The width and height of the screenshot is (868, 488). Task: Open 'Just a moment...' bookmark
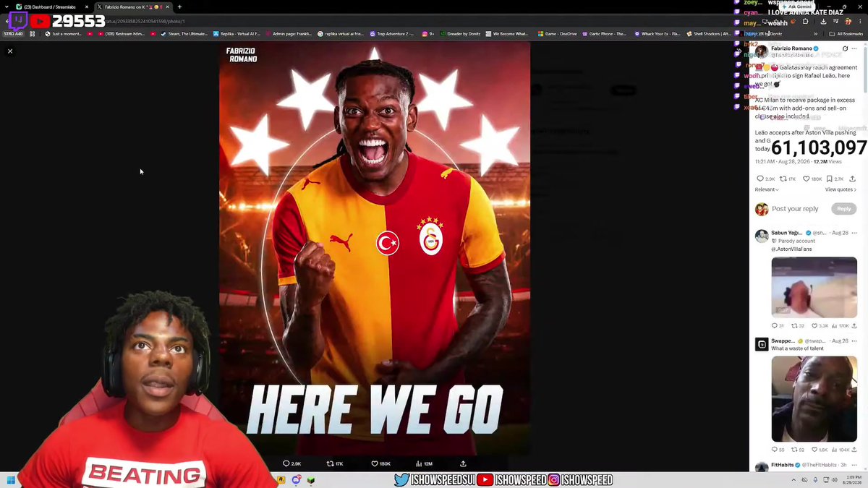64,33
